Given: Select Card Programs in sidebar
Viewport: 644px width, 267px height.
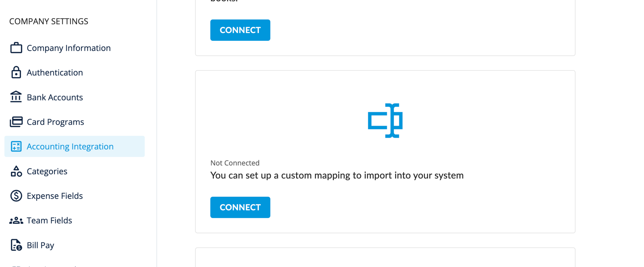Looking at the screenshot, I should [x=74, y=122].
